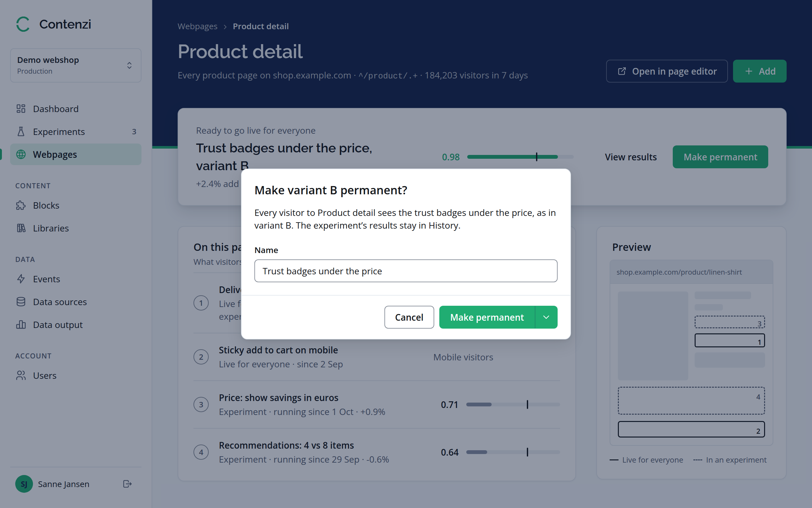This screenshot has width=812, height=508.
Task: Click the Data output chart icon
Action: pyautogui.click(x=21, y=324)
